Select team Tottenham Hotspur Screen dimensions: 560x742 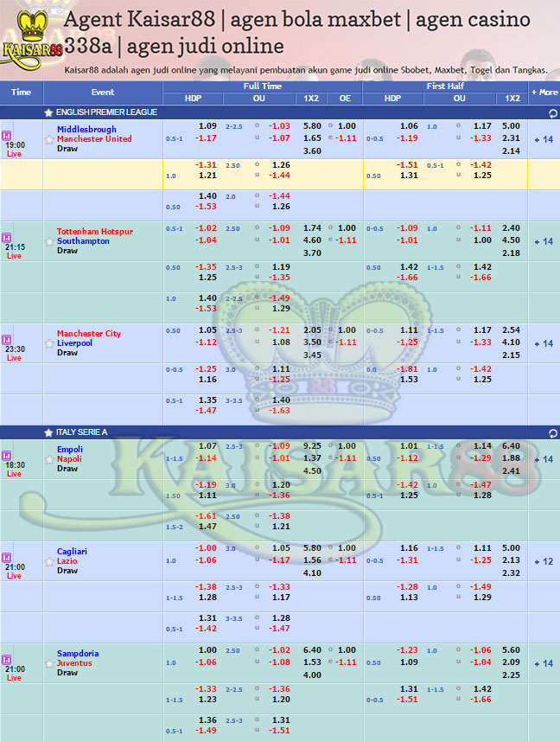coord(95,232)
